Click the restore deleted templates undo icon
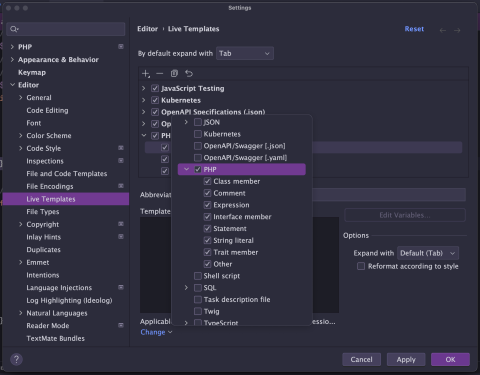The width and height of the screenshot is (480, 375). click(x=189, y=73)
